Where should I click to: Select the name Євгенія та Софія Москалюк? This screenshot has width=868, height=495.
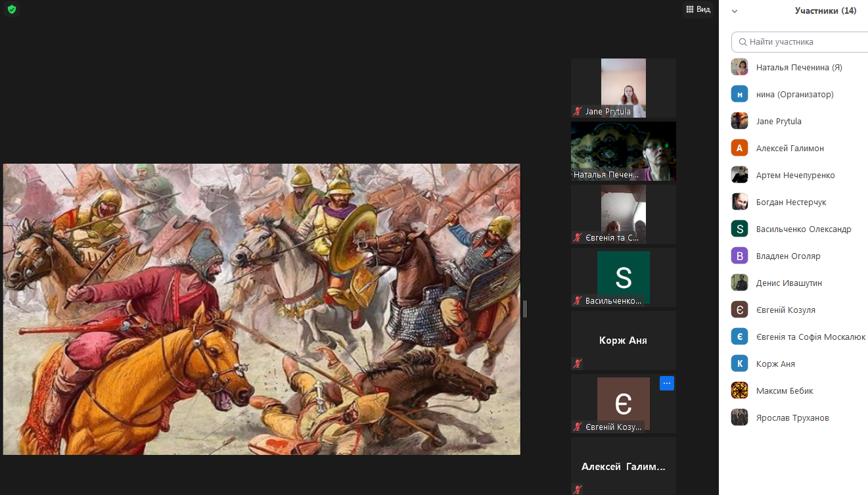(x=811, y=337)
